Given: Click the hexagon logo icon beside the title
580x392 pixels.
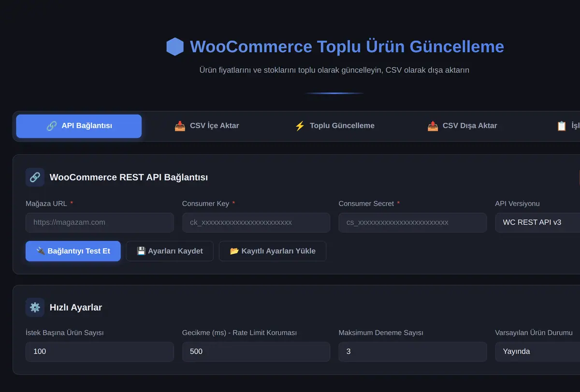Looking at the screenshot, I should pyautogui.click(x=175, y=47).
